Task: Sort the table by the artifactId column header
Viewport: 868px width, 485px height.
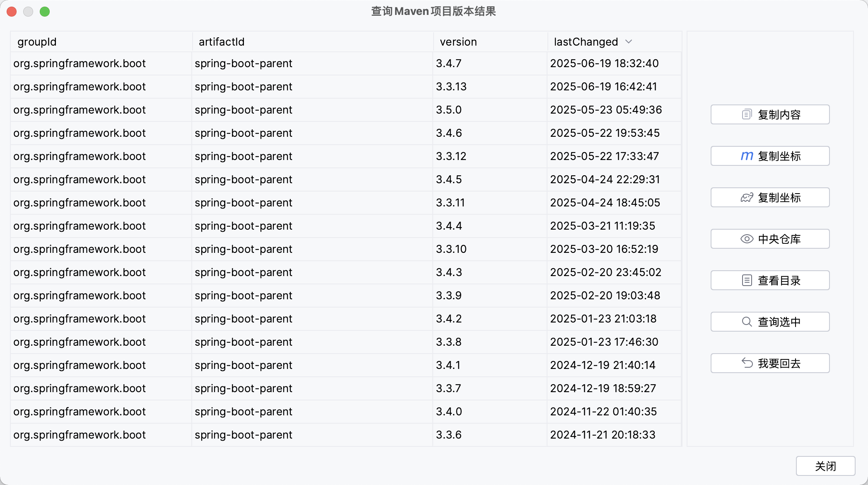Action: (221, 41)
